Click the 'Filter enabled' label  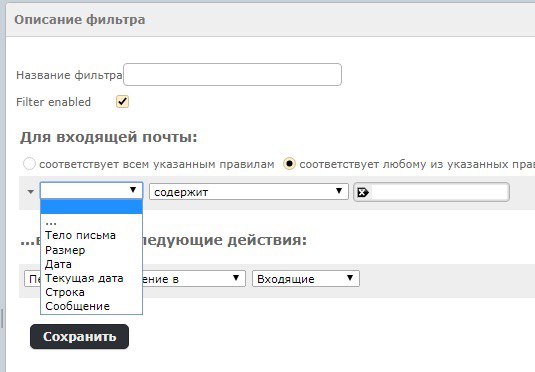54,102
